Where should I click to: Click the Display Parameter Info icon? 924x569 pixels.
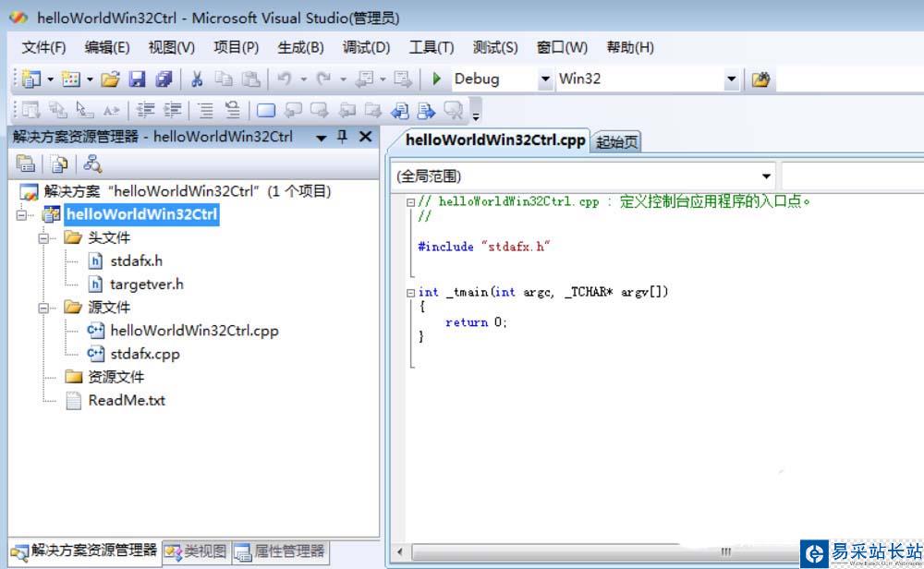tap(57, 110)
